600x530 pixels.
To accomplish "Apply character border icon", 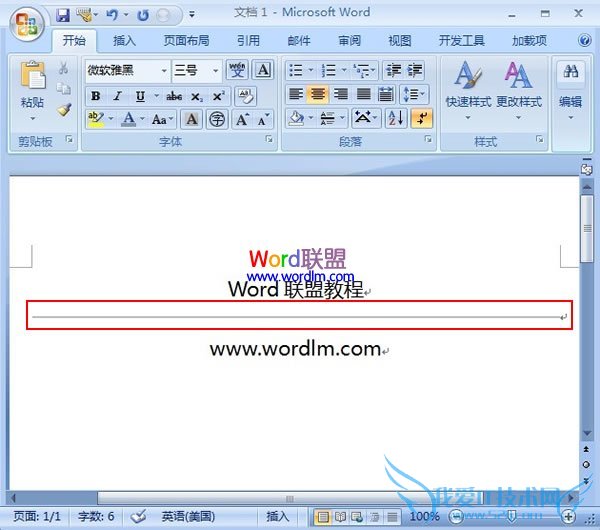I will click(263, 70).
